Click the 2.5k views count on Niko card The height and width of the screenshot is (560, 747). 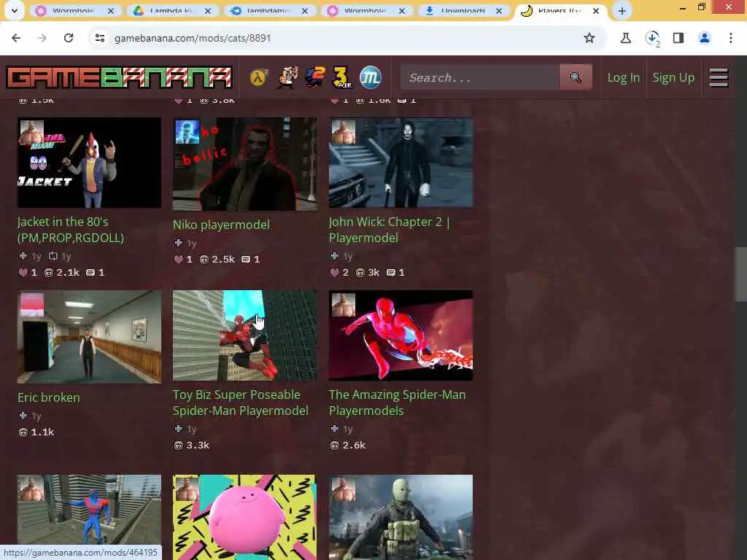(x=217, y=260)
